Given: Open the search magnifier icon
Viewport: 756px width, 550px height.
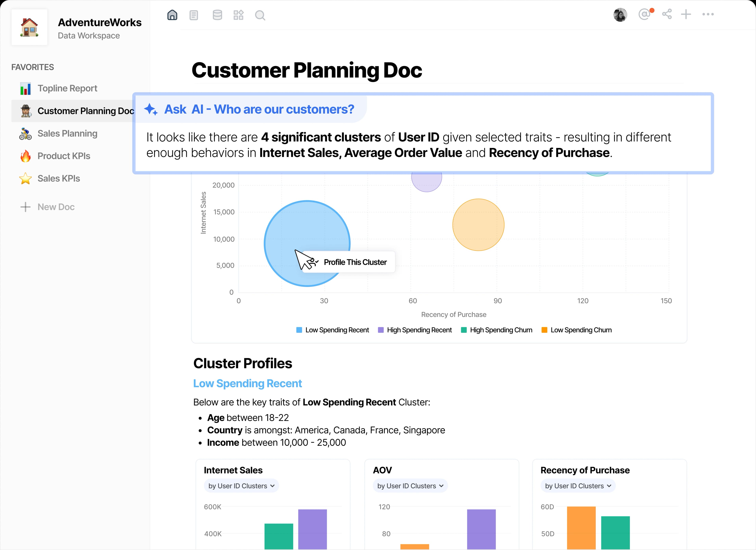Looking at the screenshot, I should (x=260, y=15).
